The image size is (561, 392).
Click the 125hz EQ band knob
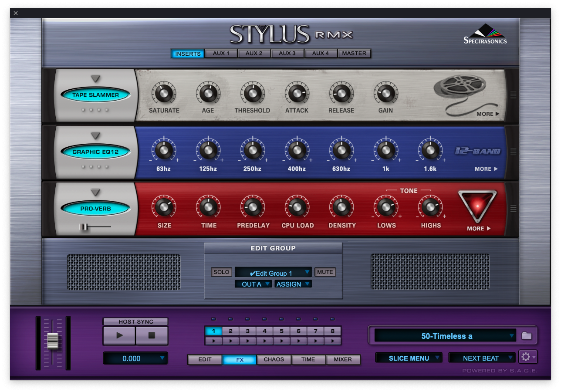(x=208, y=150)
